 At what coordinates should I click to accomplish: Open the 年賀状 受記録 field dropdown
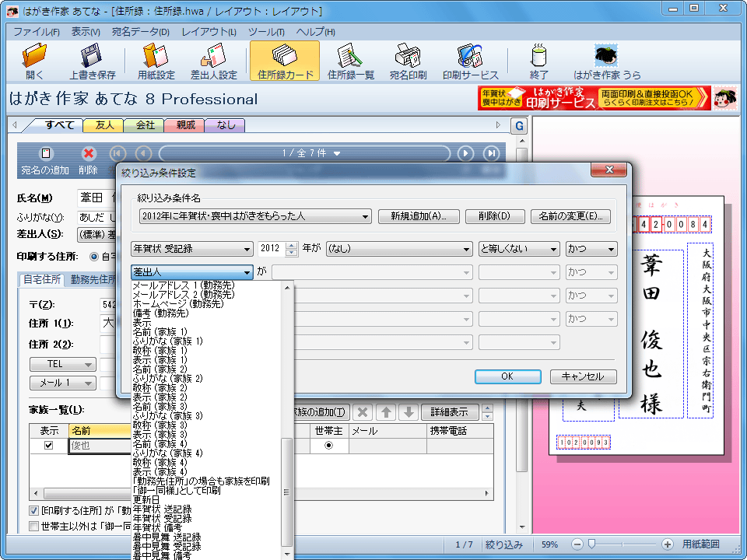coord(192,249)
